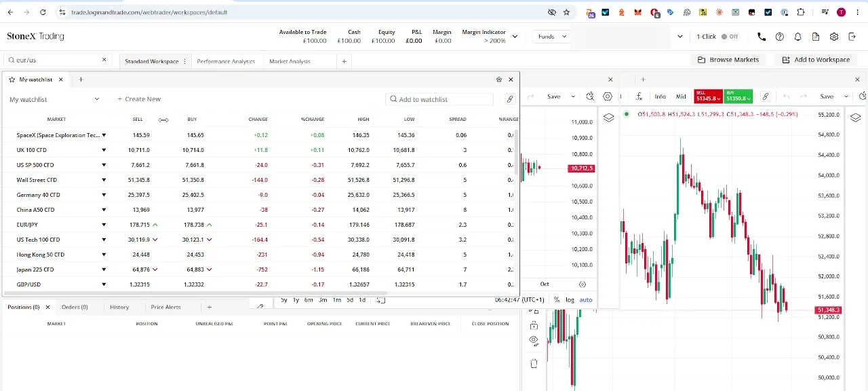Click the logout icon
The width and height of the screenshot is (868, 391).
852,37
